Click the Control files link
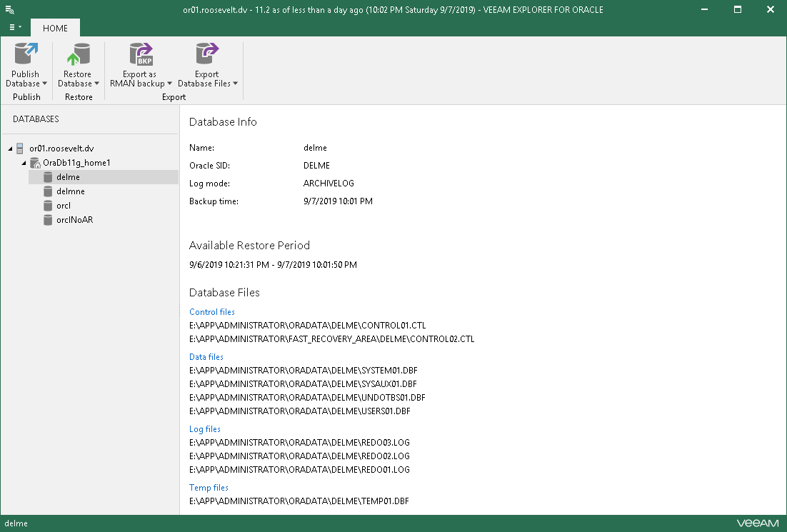The width and height of the screenshot is (787, 532). 212,311
